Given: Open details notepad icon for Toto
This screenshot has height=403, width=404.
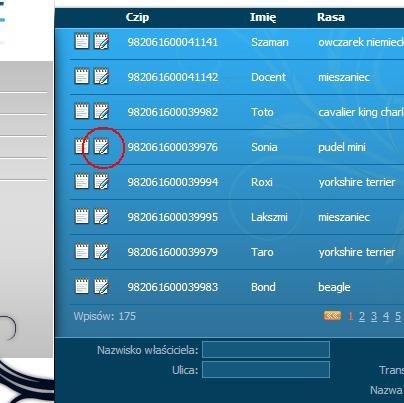Looking at the screenshot, I should (x=82, y=111).
